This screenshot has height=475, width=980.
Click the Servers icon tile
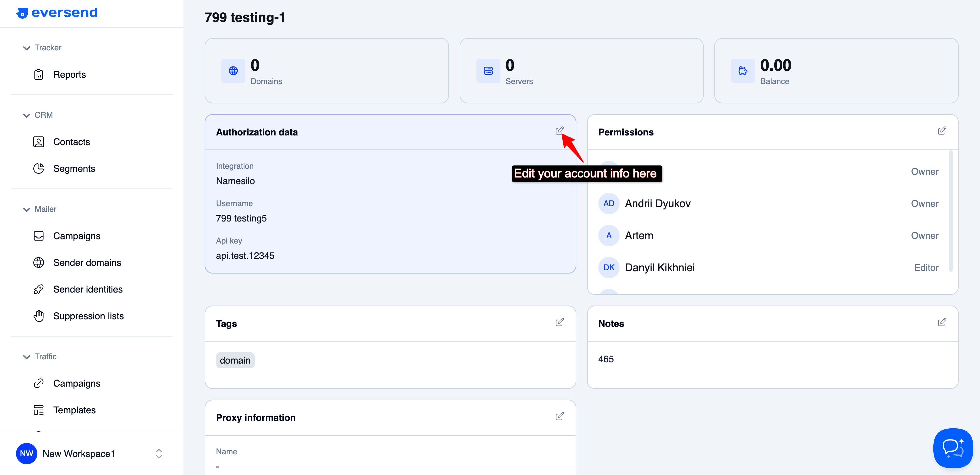pos(488,71)
